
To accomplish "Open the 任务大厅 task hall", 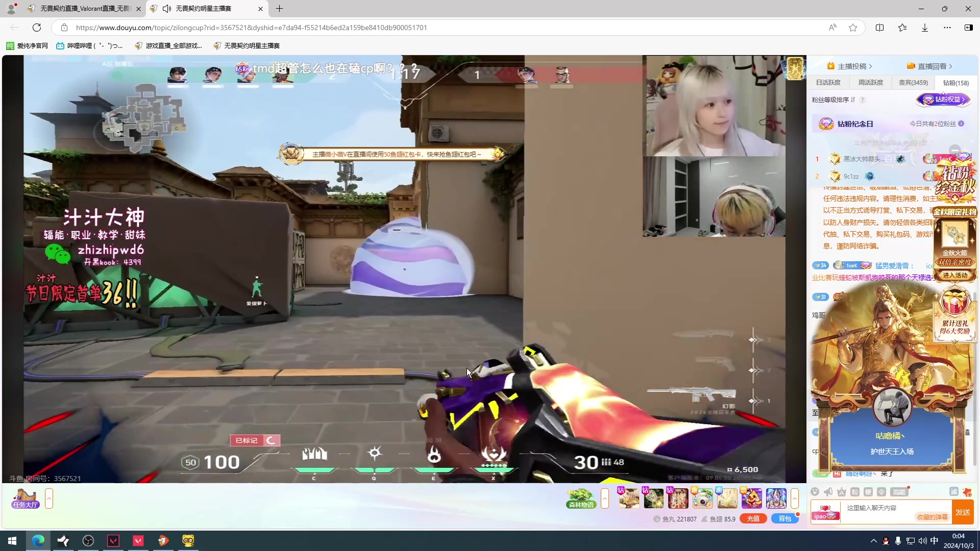I will [25, 498].
